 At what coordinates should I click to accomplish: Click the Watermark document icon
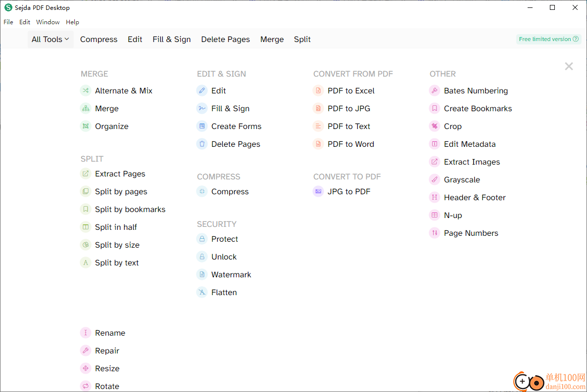pos(202,274)
